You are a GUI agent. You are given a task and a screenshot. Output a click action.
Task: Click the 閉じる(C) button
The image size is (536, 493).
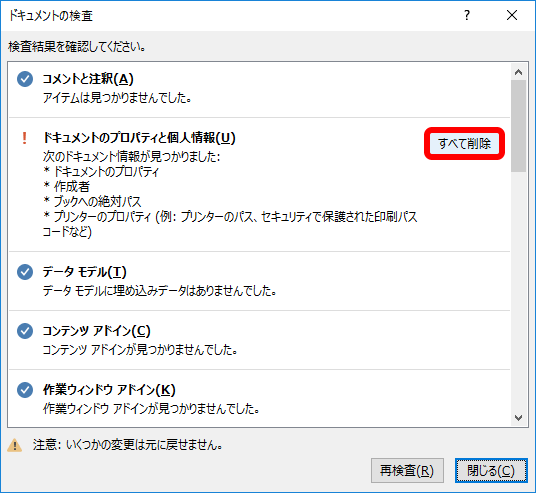tap(491, 471)
